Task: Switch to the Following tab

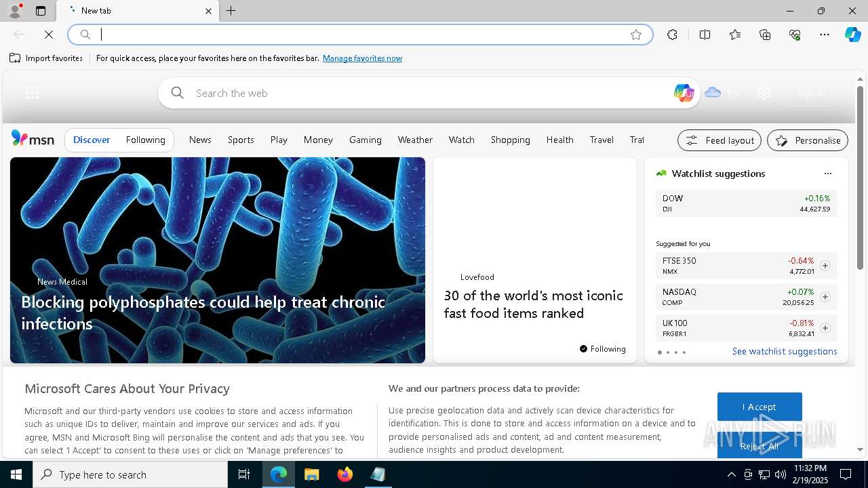Action: coord(145,140)
